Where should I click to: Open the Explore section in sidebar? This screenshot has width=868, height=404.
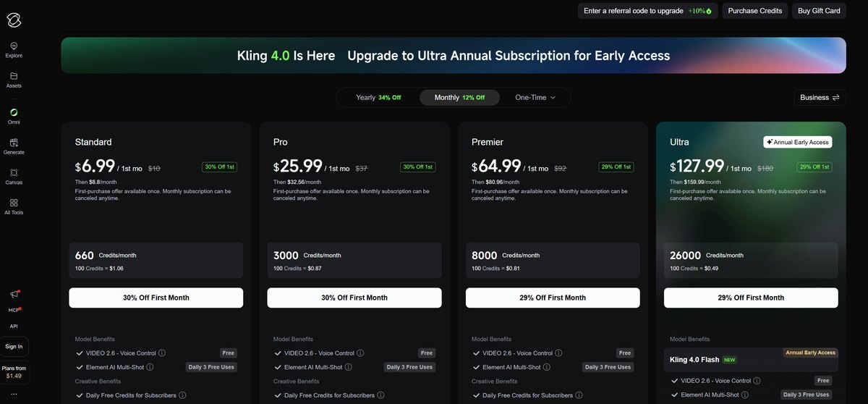click(x=14, y=49)
